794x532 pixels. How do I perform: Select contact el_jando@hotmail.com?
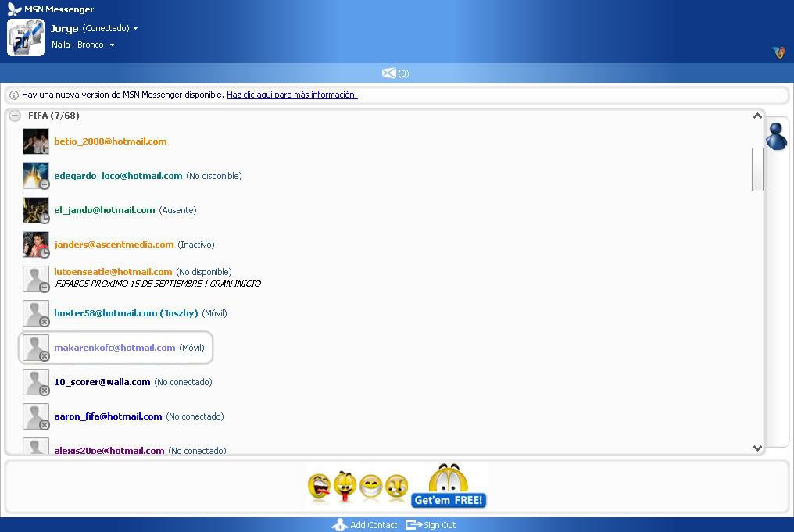[x=104, y=210]
